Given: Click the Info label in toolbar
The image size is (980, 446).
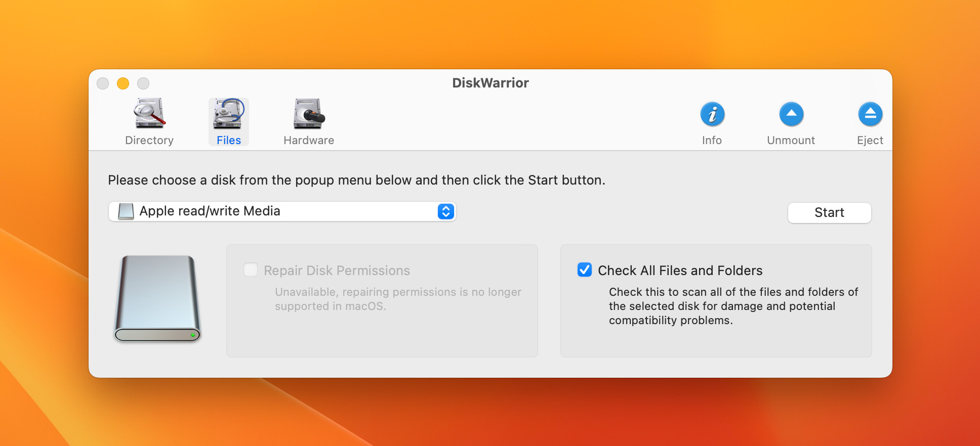Looking at the screenshot, I should (712, 140).
